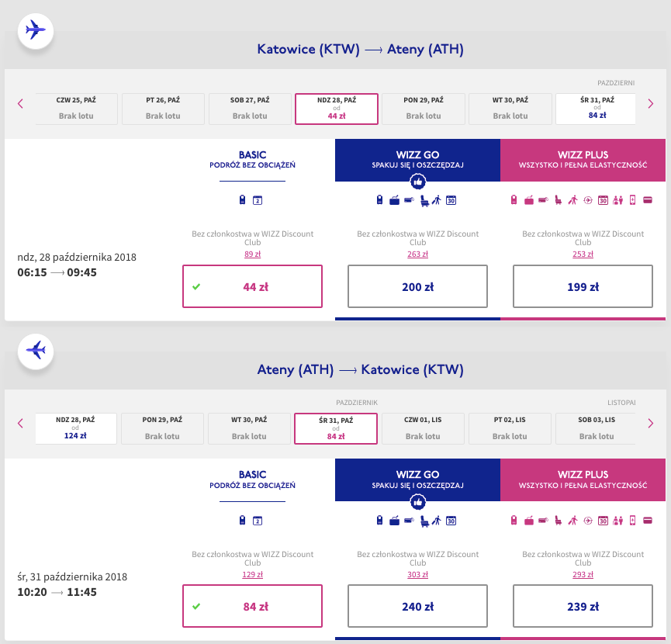Viewport: 671px width, 644px height.
Task: Select return date ŚR 31, PAŹ 84 zł
Action: click(335, 428)
